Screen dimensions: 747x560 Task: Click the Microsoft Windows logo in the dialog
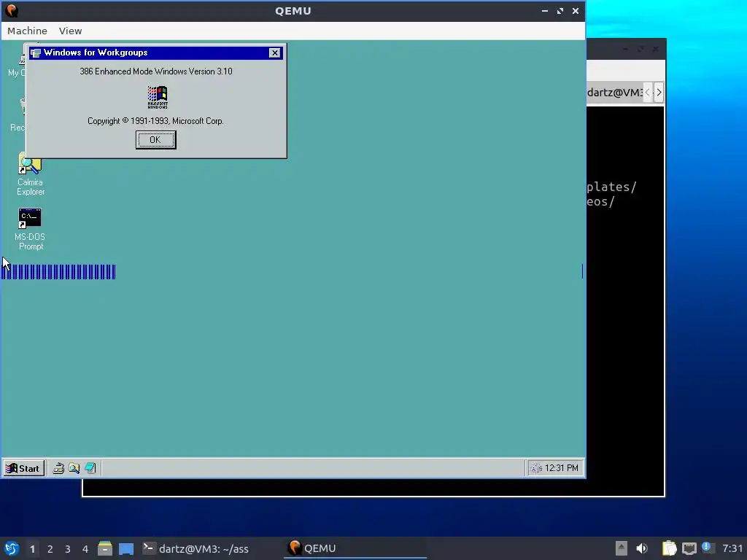point(158,97)
